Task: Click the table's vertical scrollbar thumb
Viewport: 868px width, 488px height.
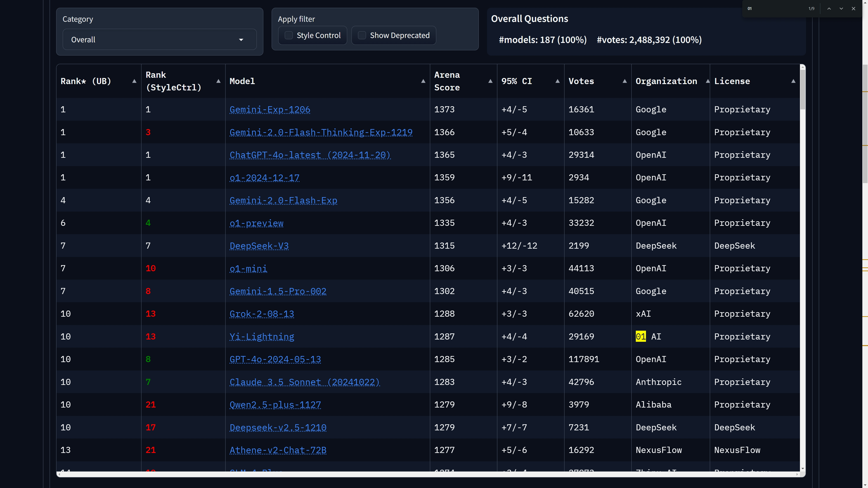Action: click(x=803, y=89)
